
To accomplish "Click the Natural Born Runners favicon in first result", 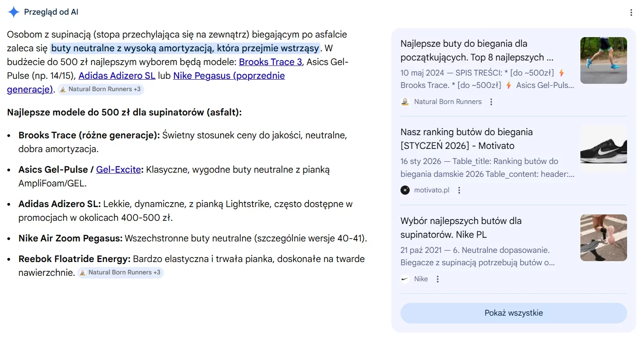I will [x=405, y=101].
